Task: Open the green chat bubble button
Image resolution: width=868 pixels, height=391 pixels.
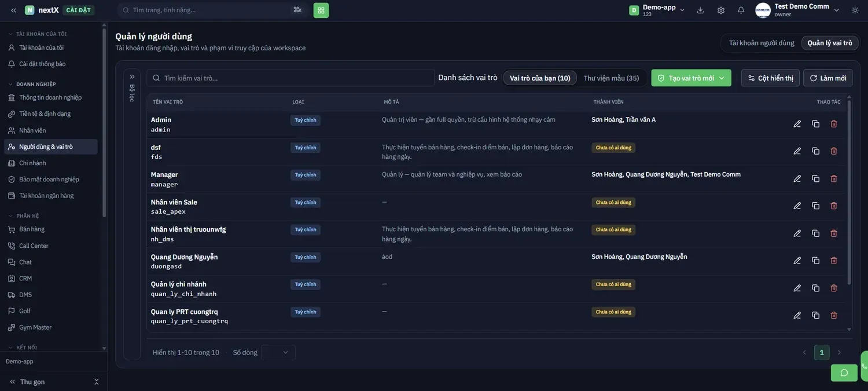Action: tap(844, 372)
